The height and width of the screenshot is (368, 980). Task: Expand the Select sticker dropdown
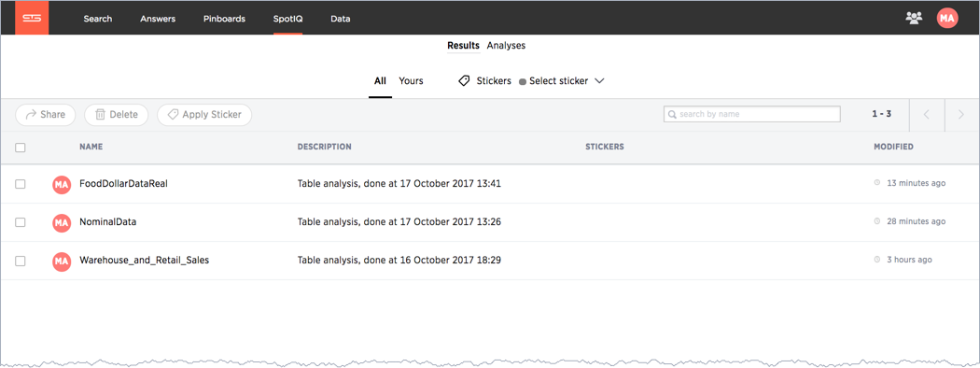(x=562, y=80)
